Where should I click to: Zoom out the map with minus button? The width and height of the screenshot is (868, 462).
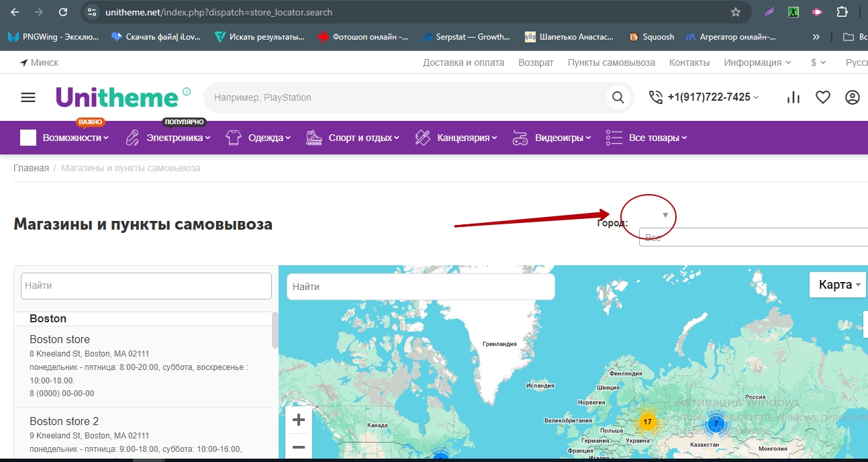pyautogui.click(x=299, y=447)
